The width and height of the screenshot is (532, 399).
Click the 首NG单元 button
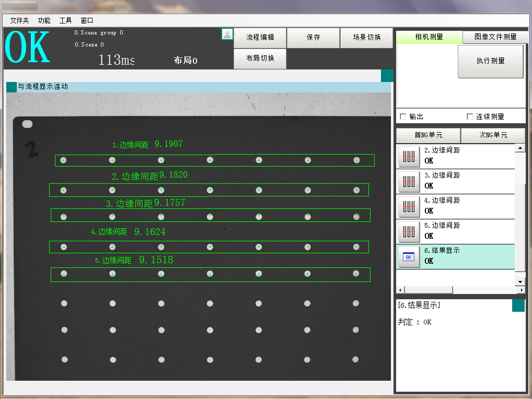click(x=428, y=135)
